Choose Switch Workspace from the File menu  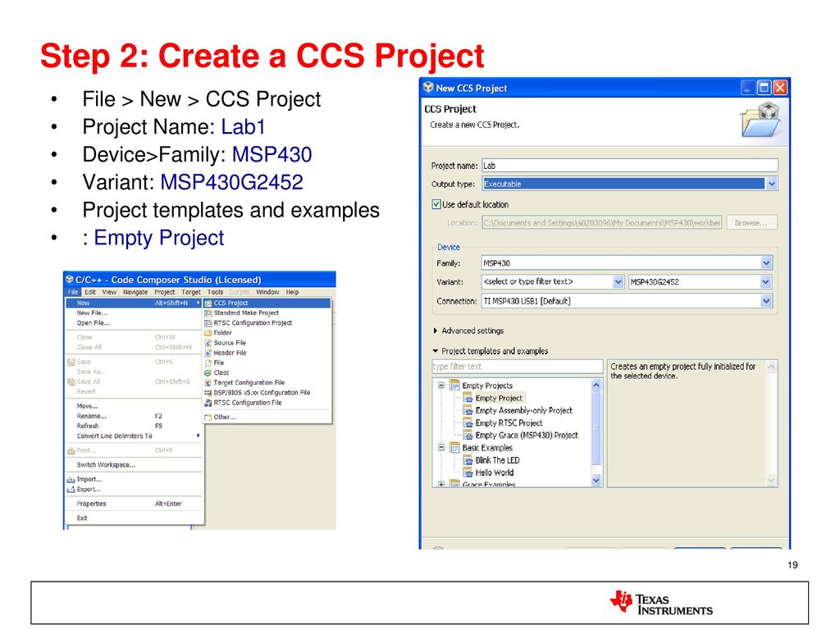[x=106, y=465]
